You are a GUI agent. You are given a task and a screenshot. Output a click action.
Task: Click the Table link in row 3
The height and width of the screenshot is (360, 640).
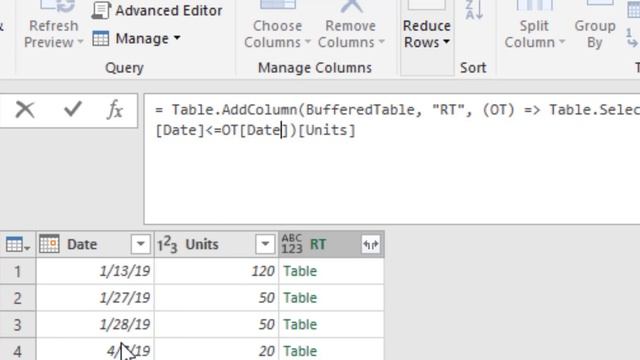[x=300, y=324]
